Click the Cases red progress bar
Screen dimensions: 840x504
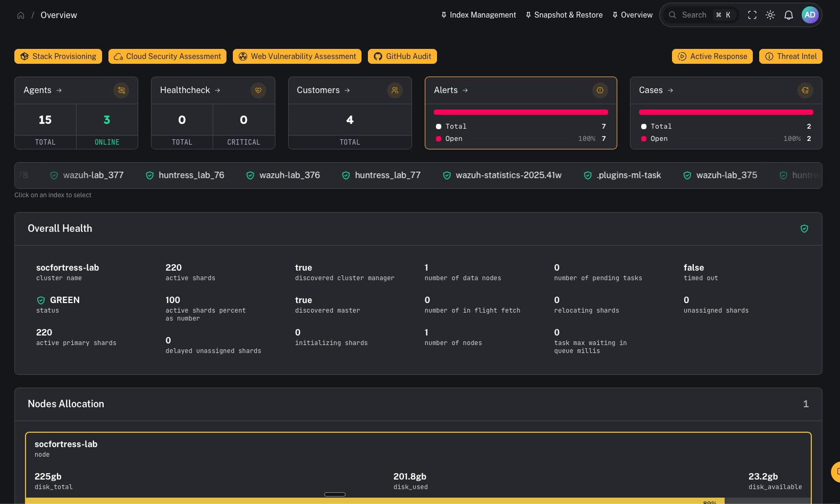point(726,112)
